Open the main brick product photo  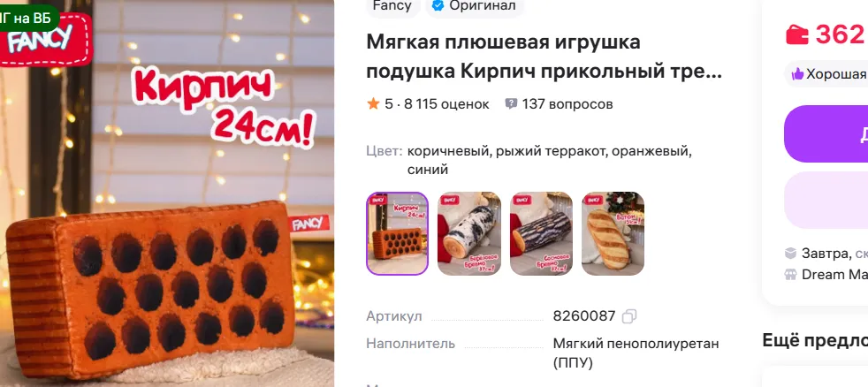pyautogui.click(x=167, y=193)
